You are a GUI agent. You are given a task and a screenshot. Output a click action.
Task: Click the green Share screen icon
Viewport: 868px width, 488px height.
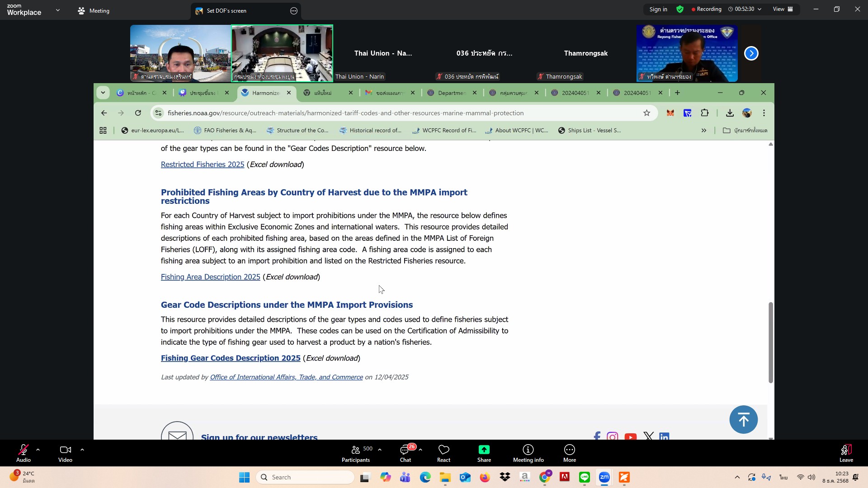(484, 450)
